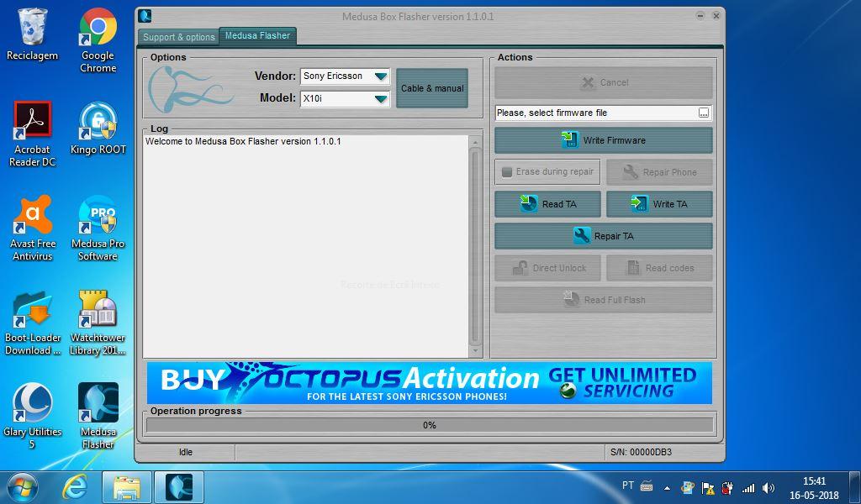Click log scrollbar down arrow

pyautogui.click(x=476, y=350)
